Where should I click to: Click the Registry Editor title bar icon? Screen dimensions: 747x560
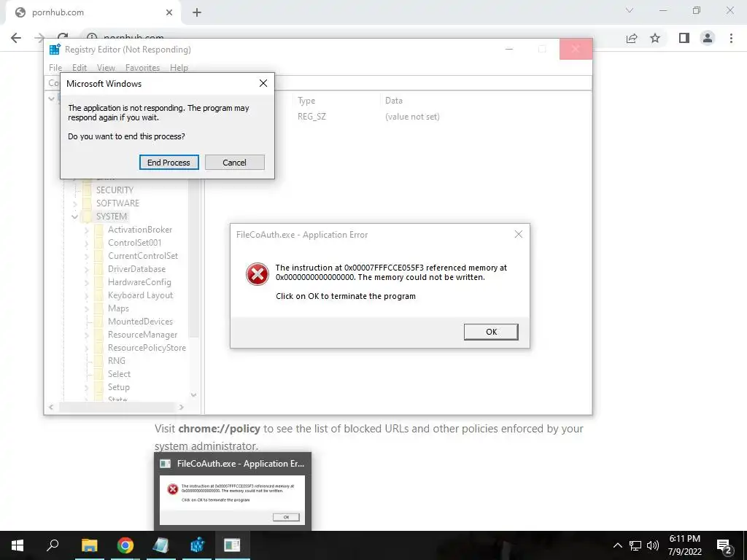coord(55,49)
